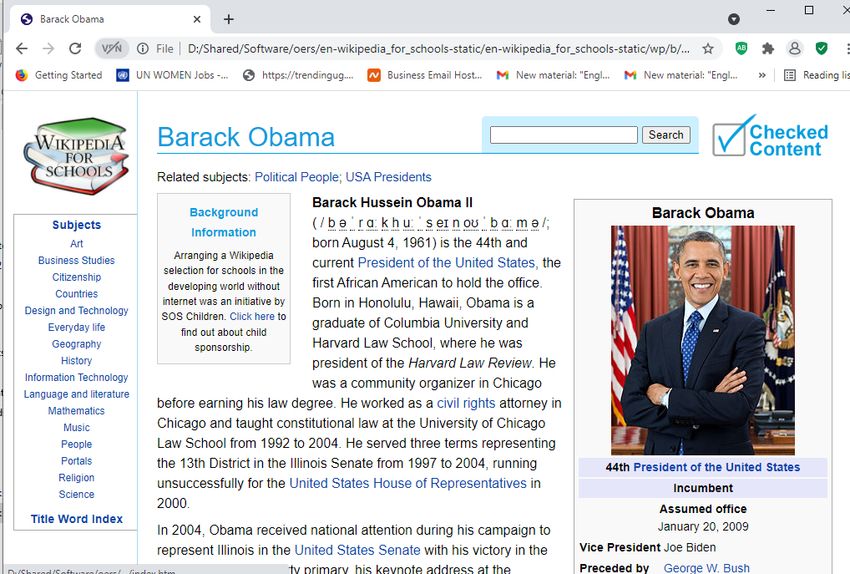Open first Gmail New material bookmark
The width and height of the screenshot is (850, 574).
coord(553,75)
